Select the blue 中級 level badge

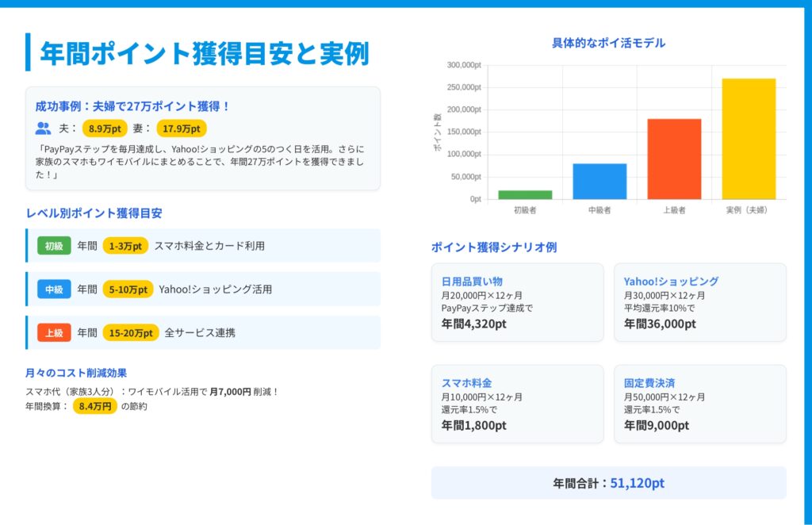(54, 289)
